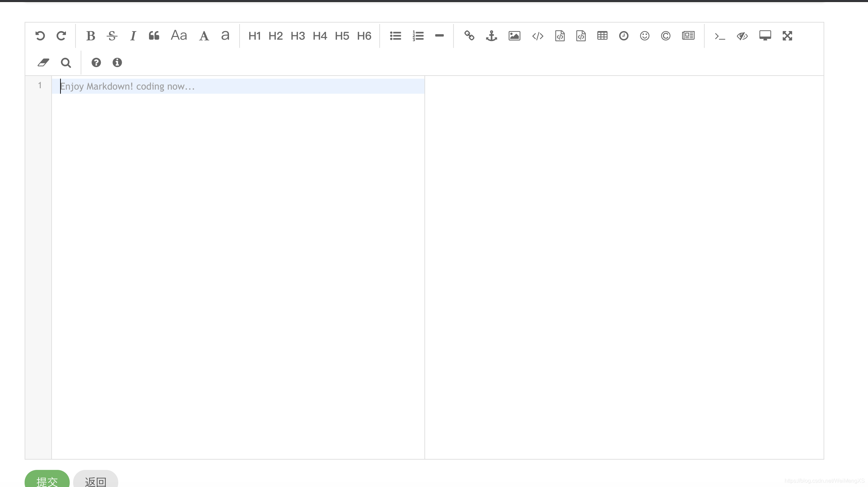
Task: Toggle the go-to-line terminal icon
Action: (x=720, y=36)
